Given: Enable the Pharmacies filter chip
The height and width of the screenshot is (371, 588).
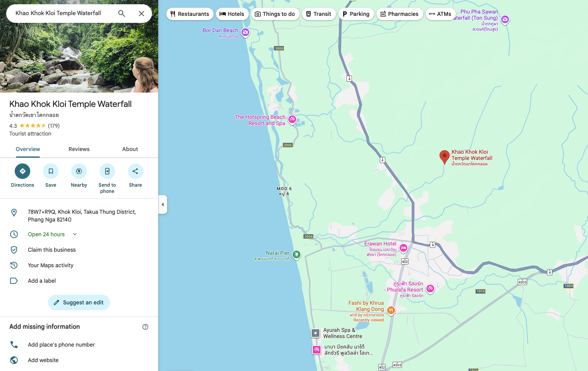Looking at the screenshot, I should (400, 14).
